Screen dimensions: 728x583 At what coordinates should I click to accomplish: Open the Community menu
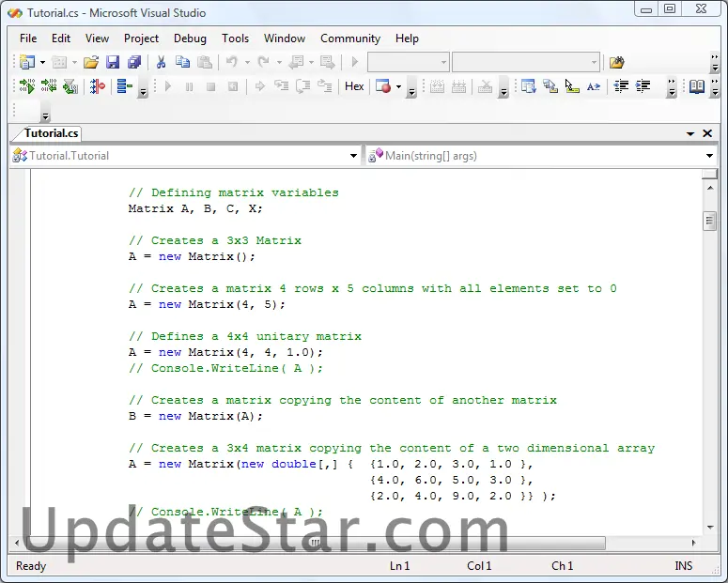pos(350,38)
